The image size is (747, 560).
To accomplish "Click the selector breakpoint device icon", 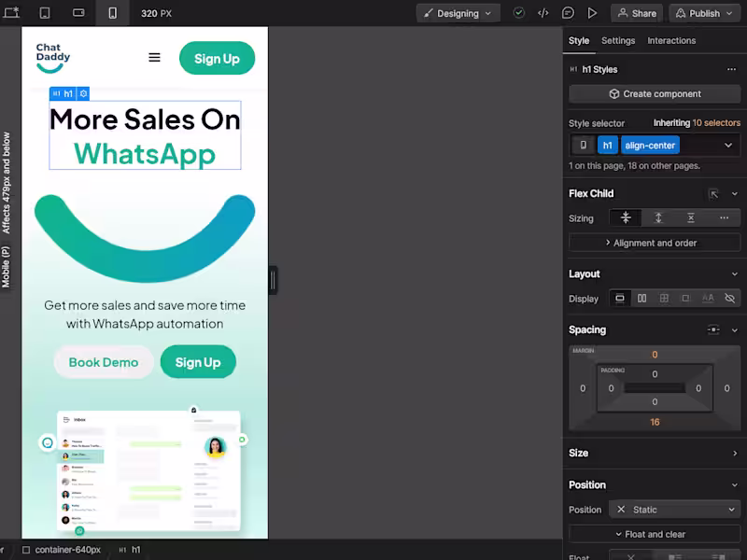I will (583, 146).
